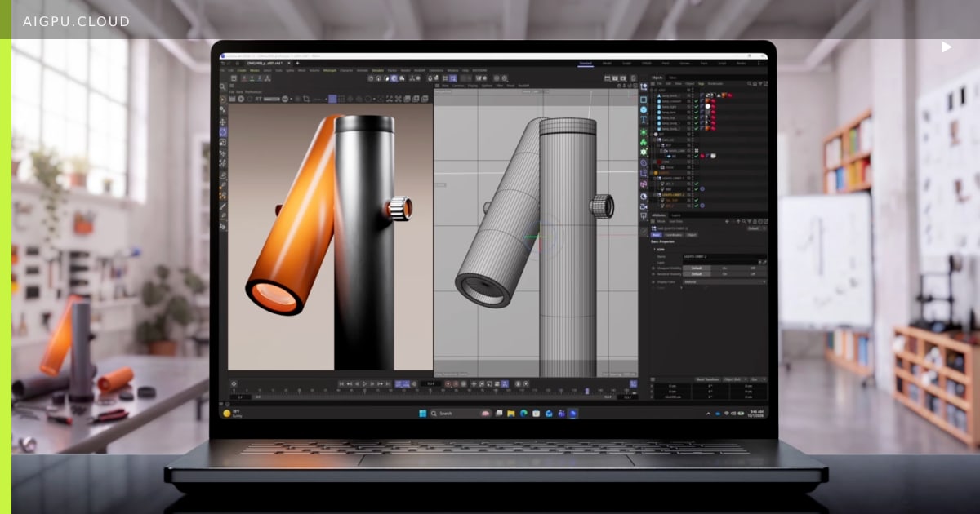Open File Explorer from the taskbar

pyautogui.click(x=511, y=414)
